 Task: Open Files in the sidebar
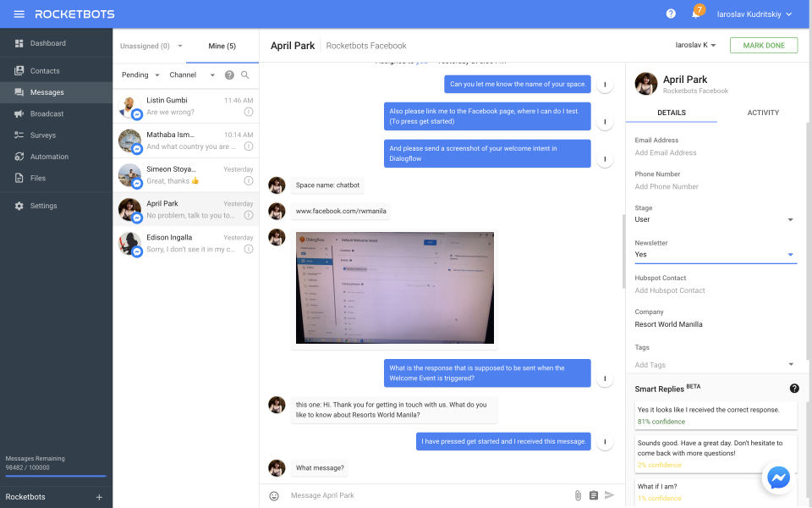click(x=56, y=178)
